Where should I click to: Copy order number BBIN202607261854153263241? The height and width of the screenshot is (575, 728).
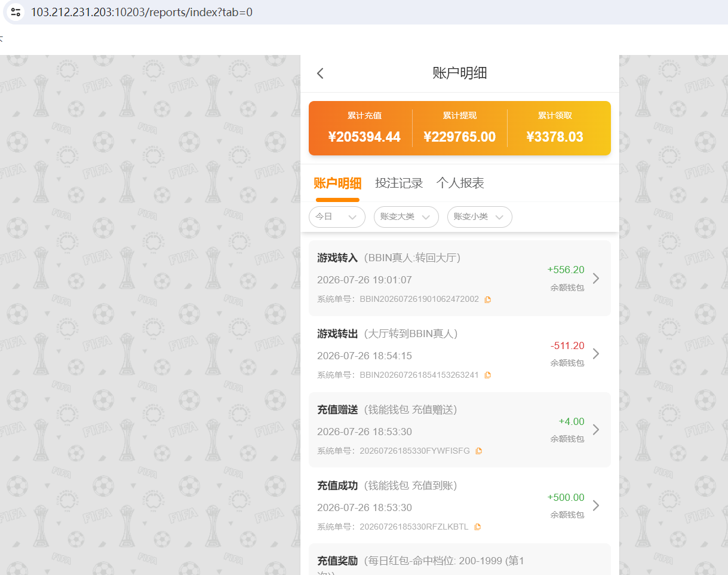click(488, 375)
